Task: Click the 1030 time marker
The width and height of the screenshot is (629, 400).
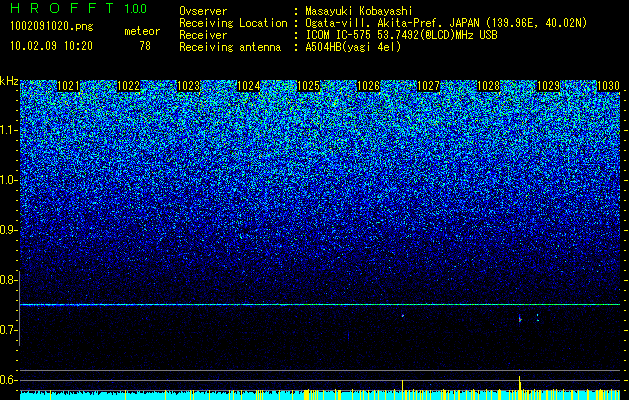Action: coord(608,86)
